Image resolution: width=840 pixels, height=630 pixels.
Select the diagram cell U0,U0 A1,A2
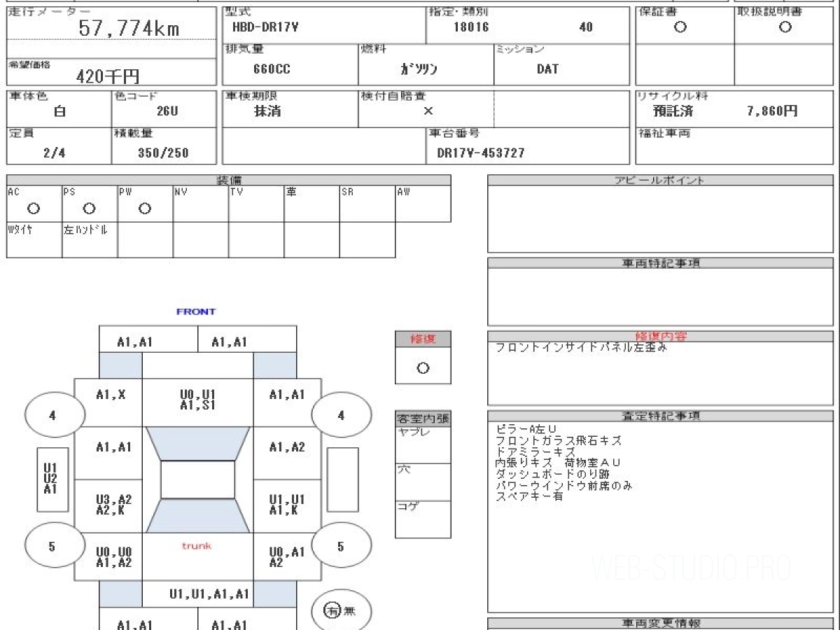click(x=110, y=557)
